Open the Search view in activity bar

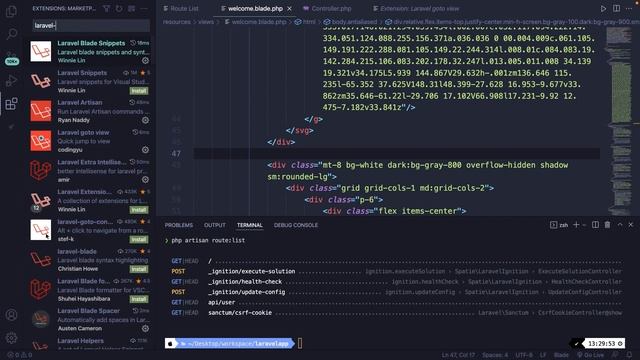pyautogui.click(x=11, y=34)
